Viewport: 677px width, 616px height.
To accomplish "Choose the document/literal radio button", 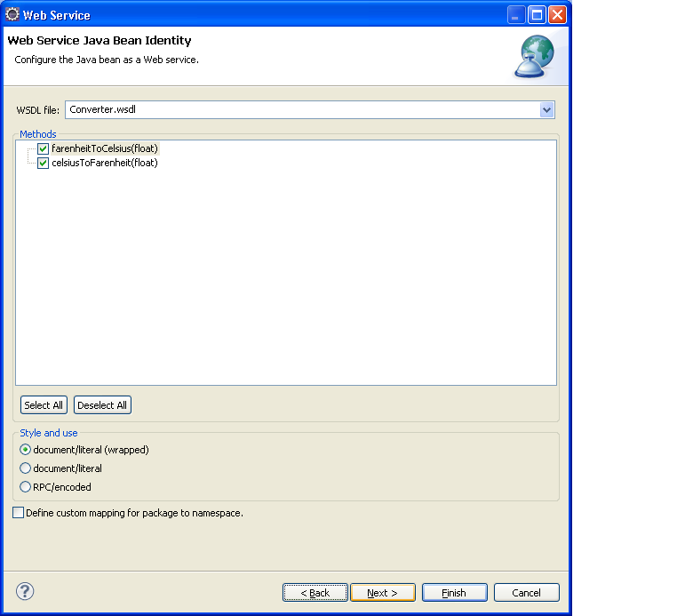I will click(26, 468).
